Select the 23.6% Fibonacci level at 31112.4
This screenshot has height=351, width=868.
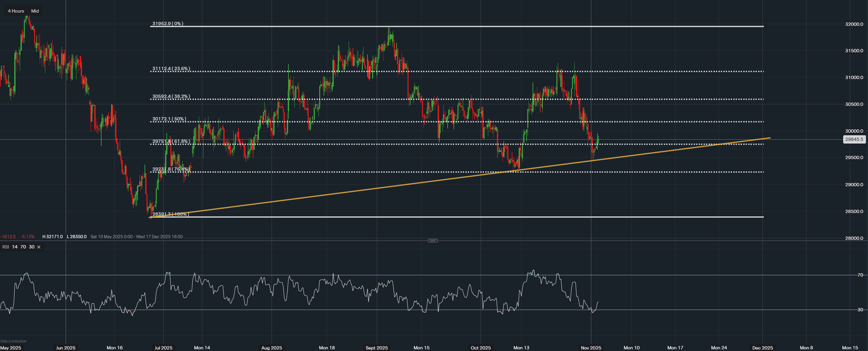pyautogui.click(x=171, y=69)
